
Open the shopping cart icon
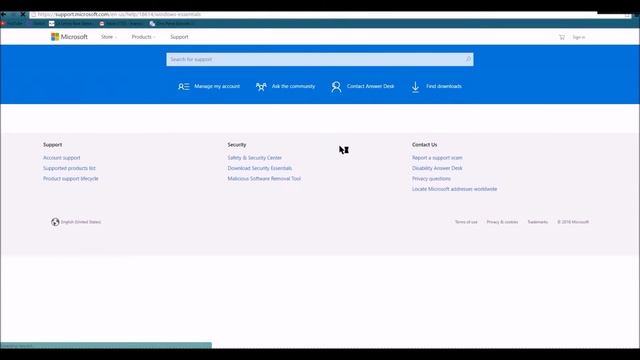point(562,37)
